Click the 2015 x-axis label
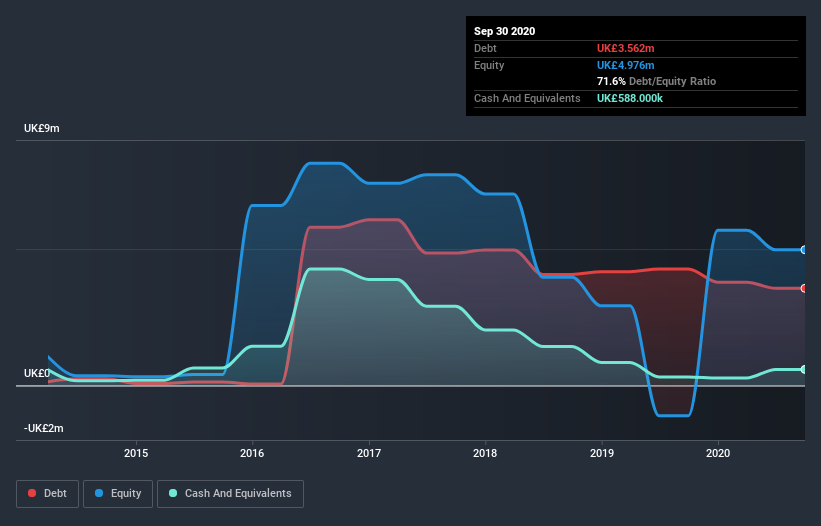 [136, 453]
